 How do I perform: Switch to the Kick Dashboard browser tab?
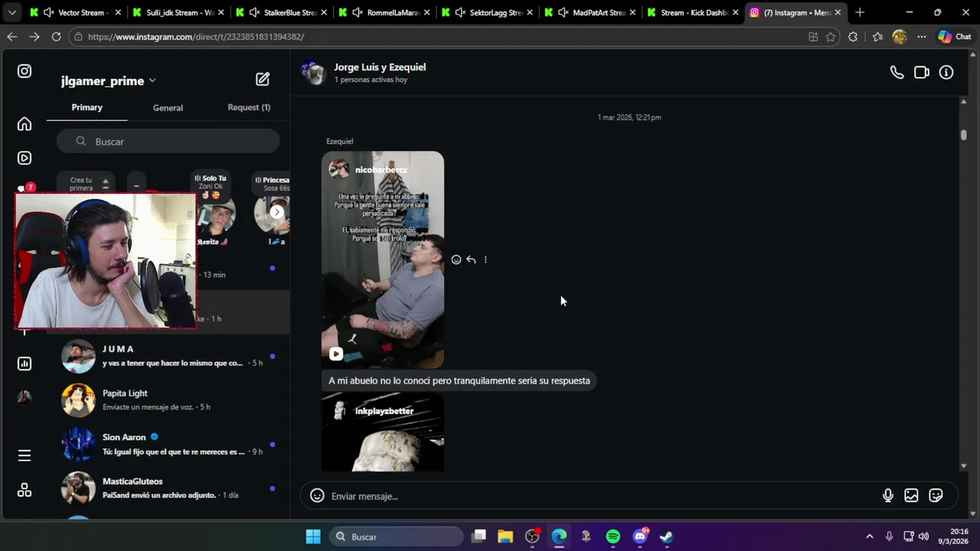[x=693, y=12]
